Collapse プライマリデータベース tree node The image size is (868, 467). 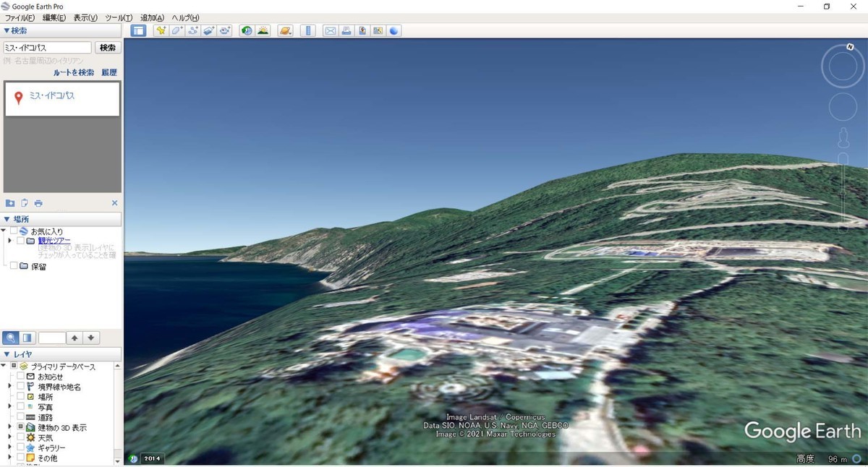(4, 367)
